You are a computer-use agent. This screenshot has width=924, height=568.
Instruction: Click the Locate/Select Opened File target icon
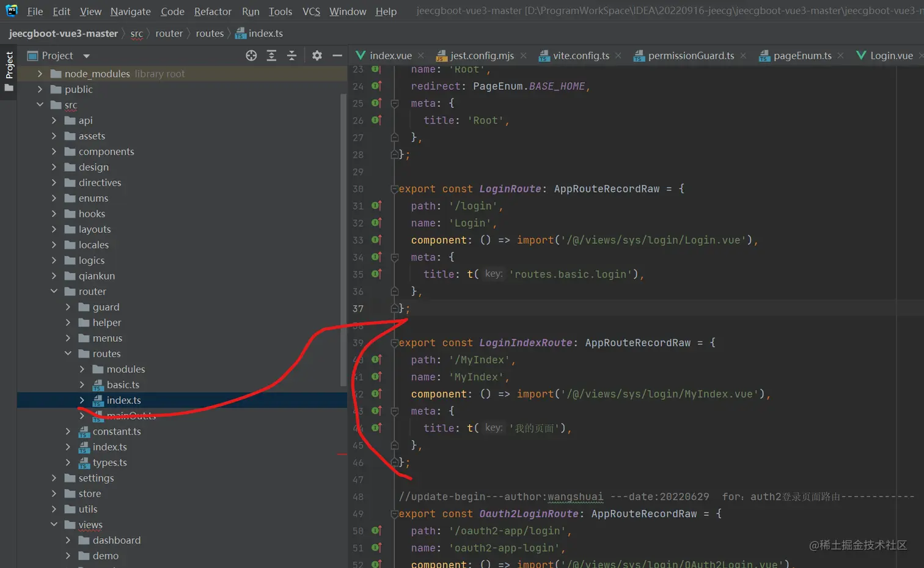[x=251, y=56]
